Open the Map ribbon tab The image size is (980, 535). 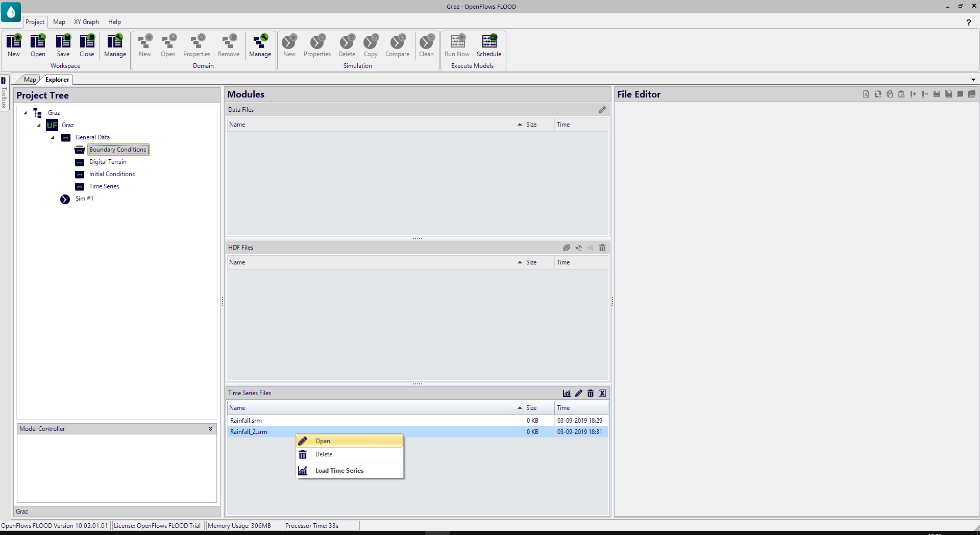[x=59, y=22]
